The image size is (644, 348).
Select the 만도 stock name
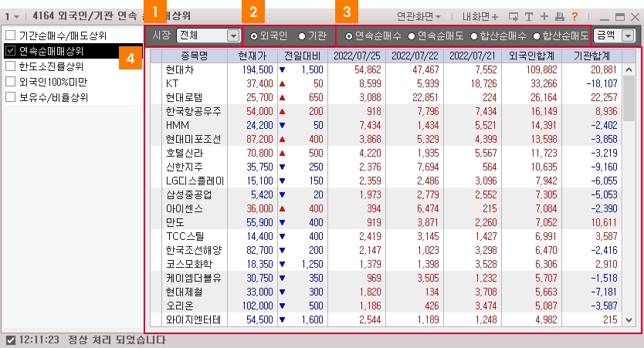(x=175, y=222)
